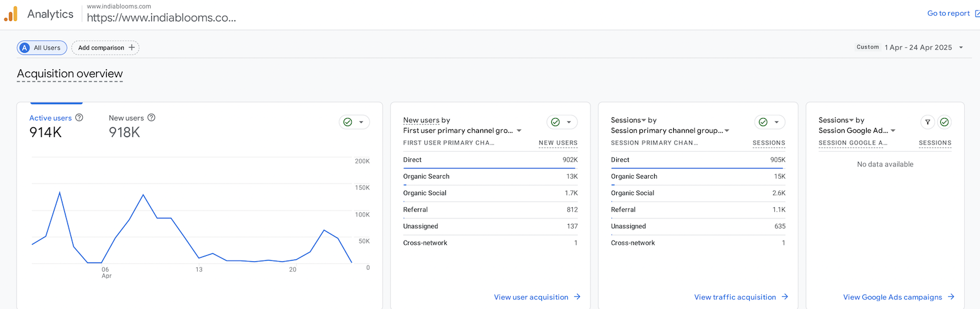
Task: Click the green check icon in Google Ads card
Action: click(944, 122)
